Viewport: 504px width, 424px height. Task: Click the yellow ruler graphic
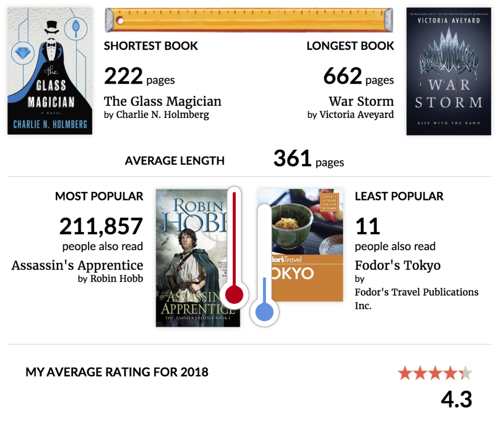click(x=249, y=20)
